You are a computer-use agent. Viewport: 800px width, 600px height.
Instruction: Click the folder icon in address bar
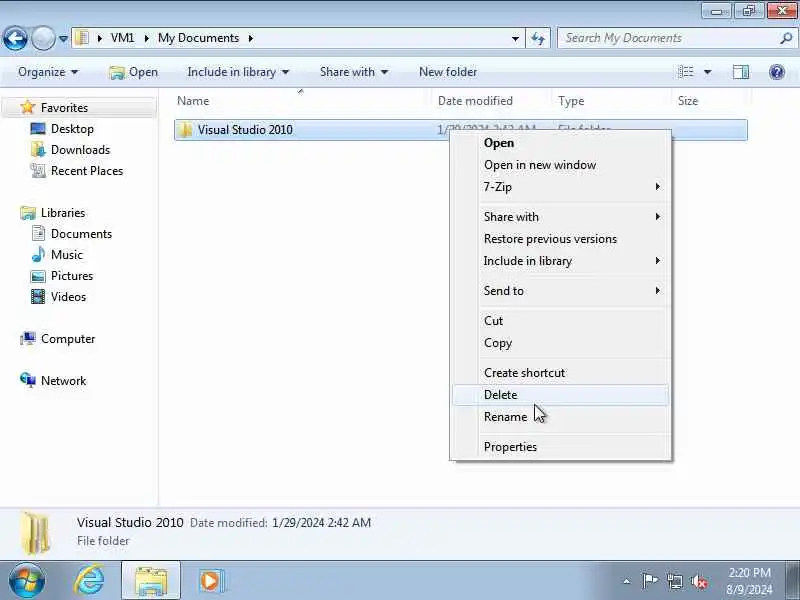click(82, 38)
